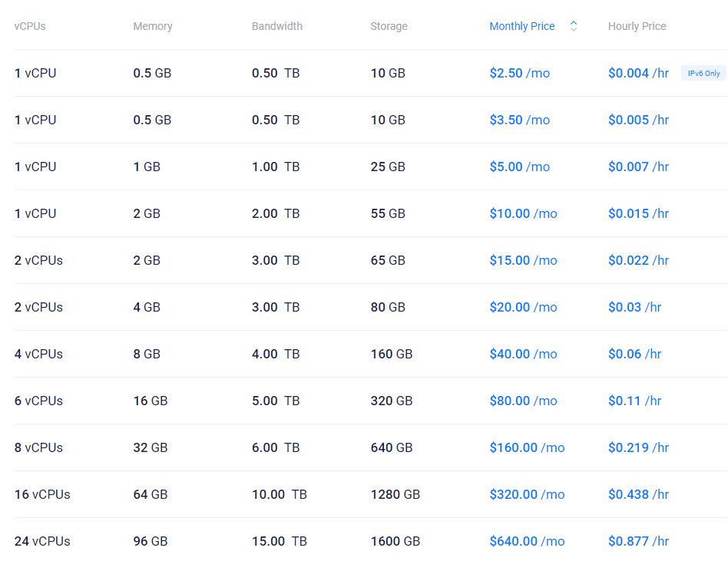Click the Storage column header
728x561 pixels.
(389, 26)
